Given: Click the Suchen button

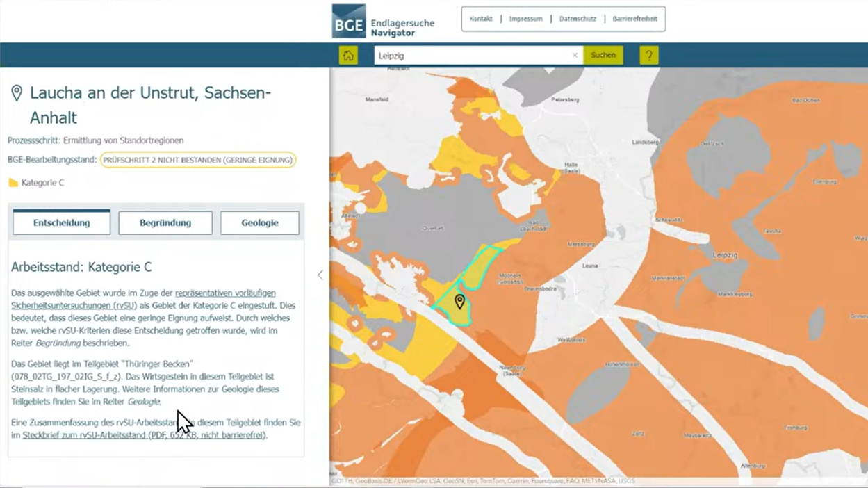Looking at the screenshot, I should pyautogui.click(x=603, y=56).
